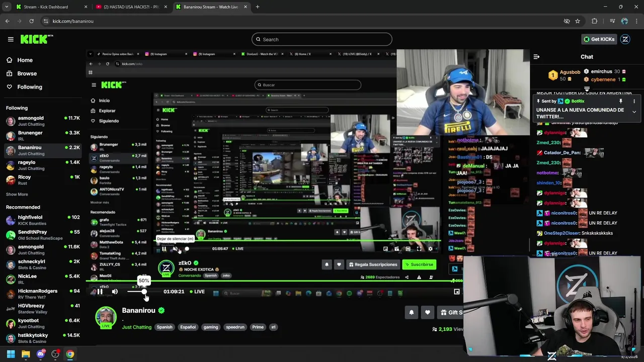Screen dimensions: 644x362
Task: Open hstikkytokky's Slots & Casino stream
Action: tap(42, 338)
